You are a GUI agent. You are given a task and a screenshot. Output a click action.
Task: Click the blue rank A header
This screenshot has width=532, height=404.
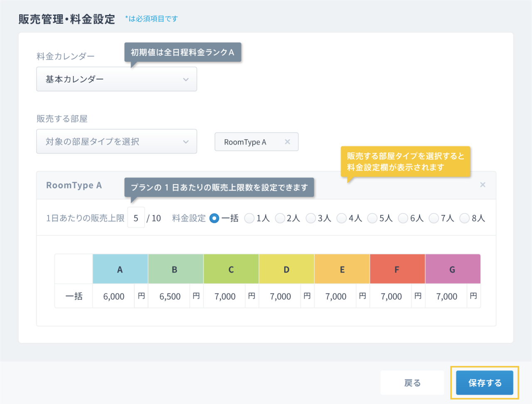coord(120,269)
